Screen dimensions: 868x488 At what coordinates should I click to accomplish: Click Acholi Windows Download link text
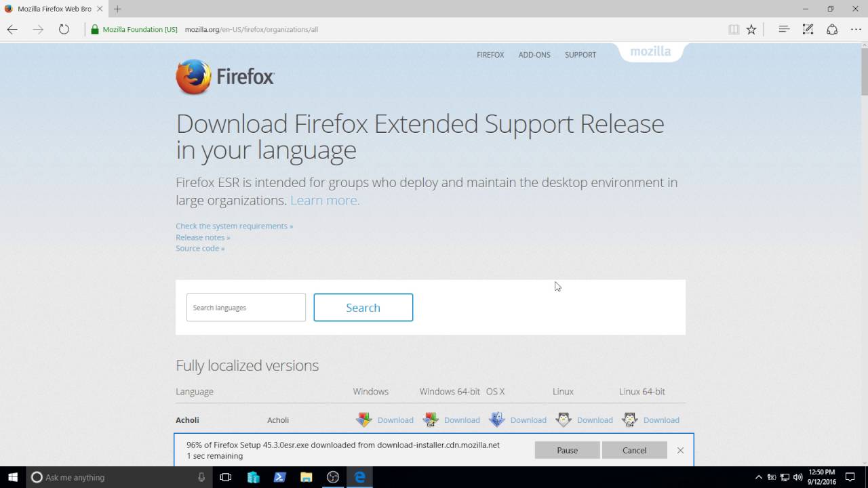[x=395, y=420]
